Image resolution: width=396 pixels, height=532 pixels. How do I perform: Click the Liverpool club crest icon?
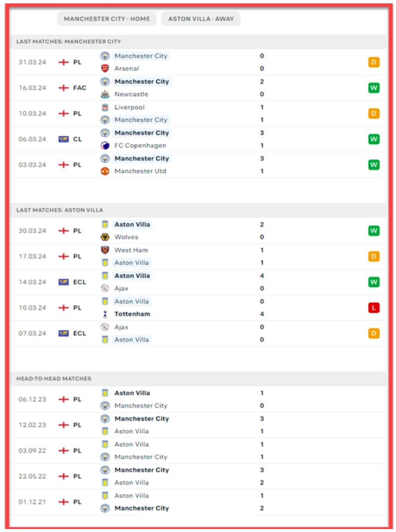[105, 107]
